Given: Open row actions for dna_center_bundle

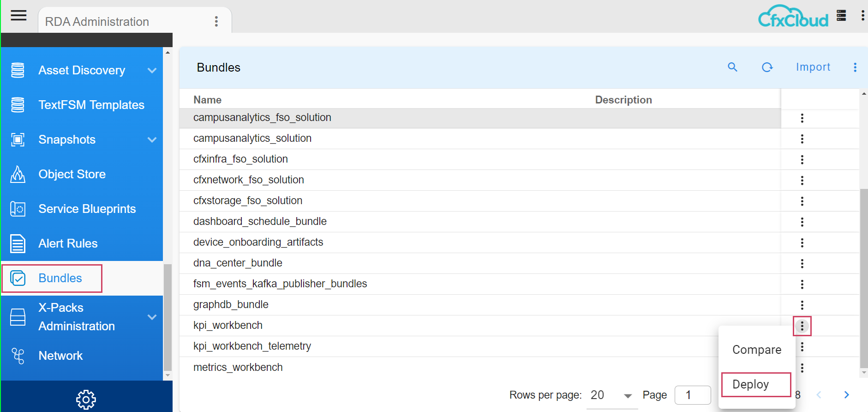Looking at the screenshot, I should point(802,264).
